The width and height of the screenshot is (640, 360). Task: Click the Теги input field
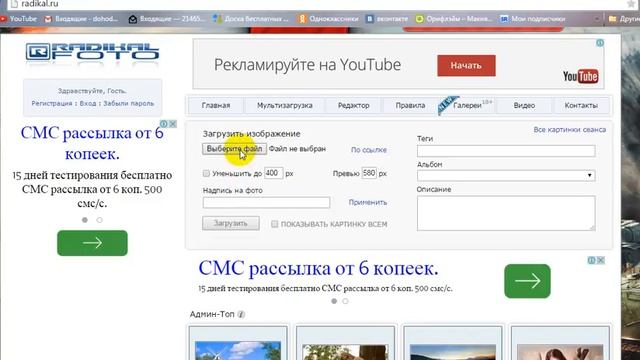coord(506,151)
